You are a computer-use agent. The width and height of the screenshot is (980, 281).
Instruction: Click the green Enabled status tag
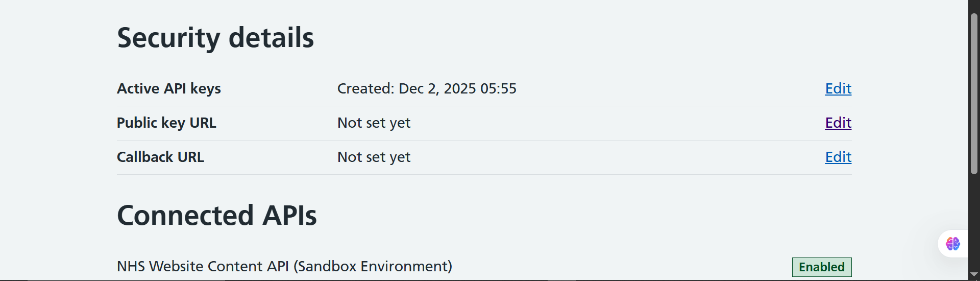(x=821, y=267)
